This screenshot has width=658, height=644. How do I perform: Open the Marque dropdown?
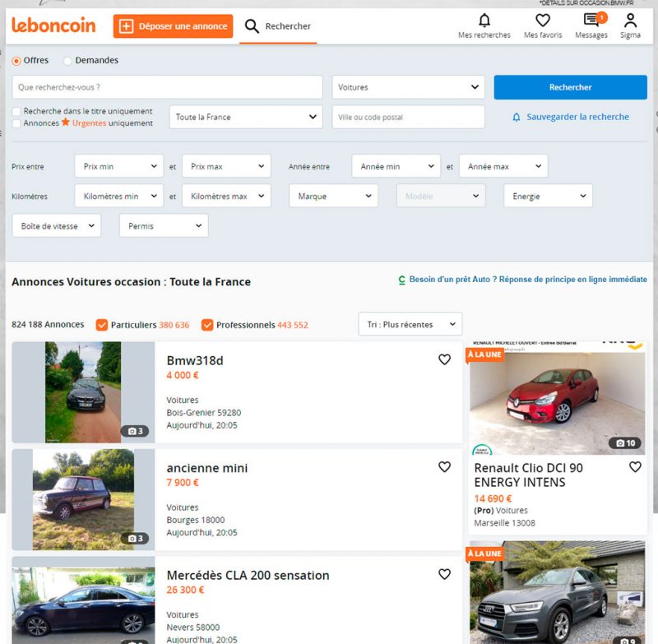tap(334, 196)
